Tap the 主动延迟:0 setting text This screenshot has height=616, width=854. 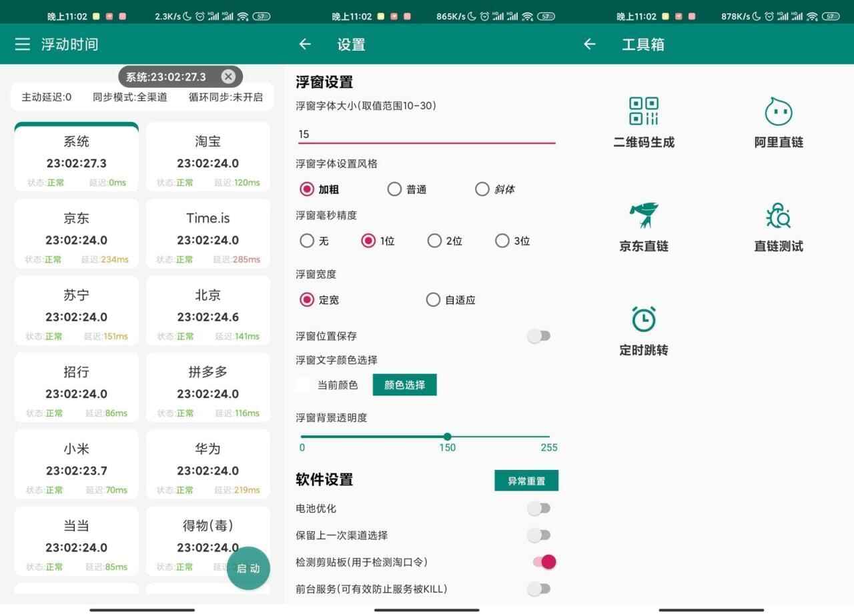click(47, 97)
